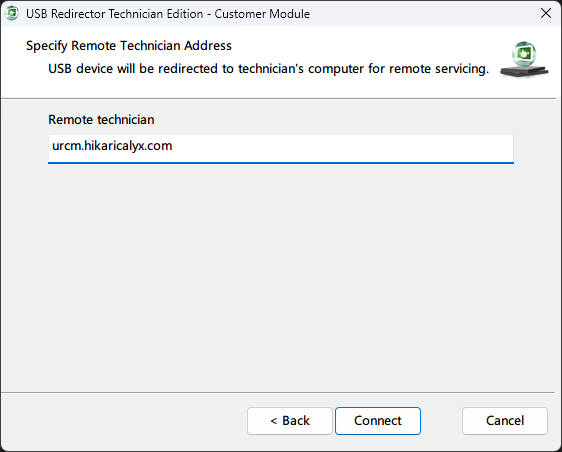Click the word "technician's" in the description
Image resolution: width=562 pixels, height=452 pixels.
click(x=271, y=68)
